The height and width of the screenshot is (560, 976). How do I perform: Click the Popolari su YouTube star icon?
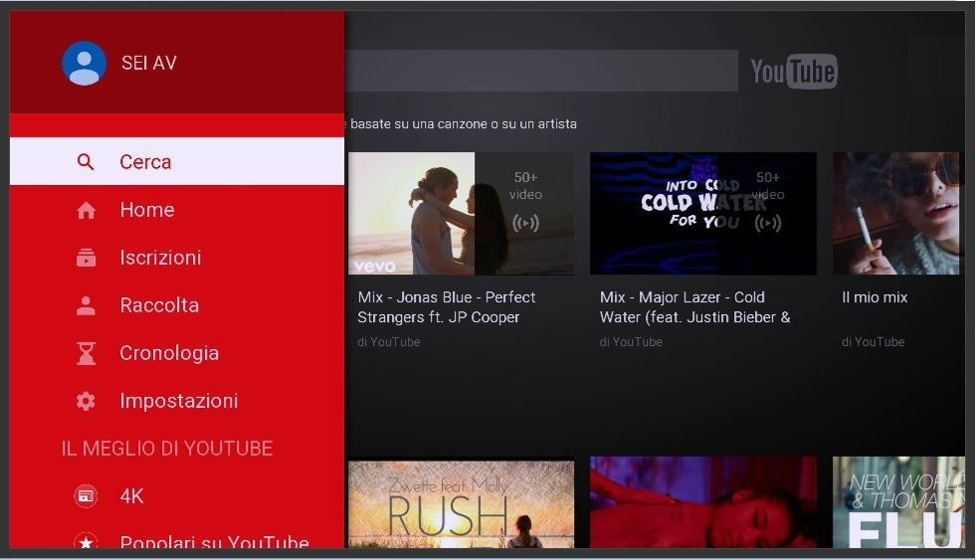(x=86, y=541)
